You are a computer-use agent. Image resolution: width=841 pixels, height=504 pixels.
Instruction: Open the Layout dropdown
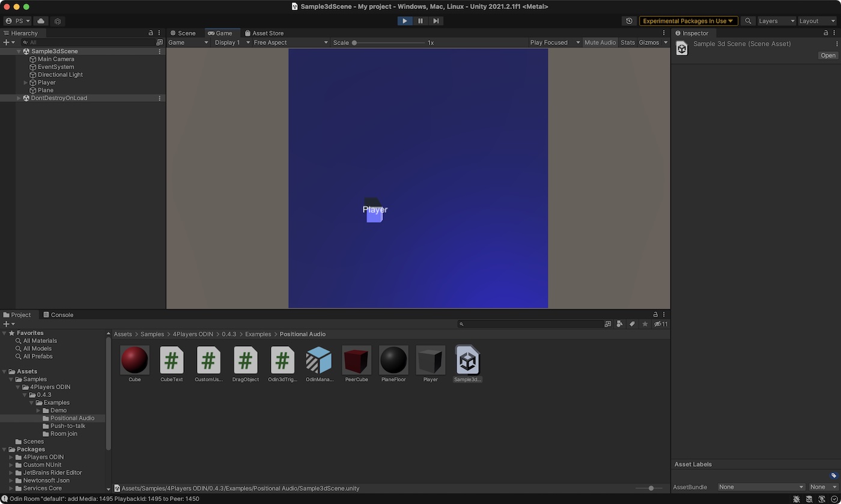pos(817,21)
